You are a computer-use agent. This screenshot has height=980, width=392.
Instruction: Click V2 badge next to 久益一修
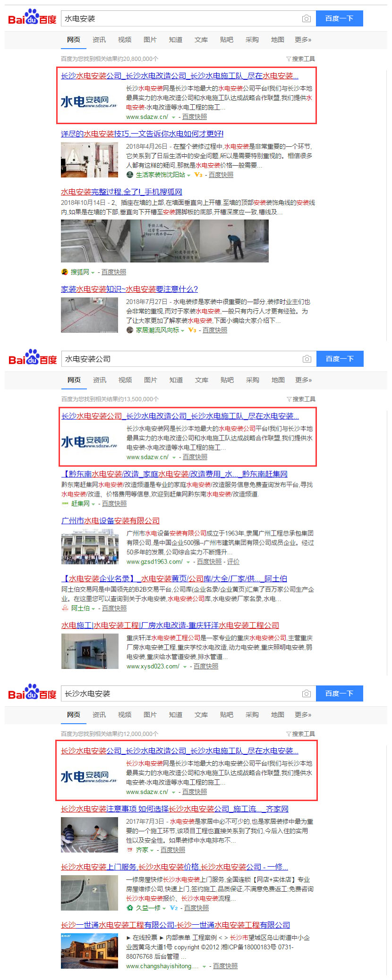tap(174, 908)
